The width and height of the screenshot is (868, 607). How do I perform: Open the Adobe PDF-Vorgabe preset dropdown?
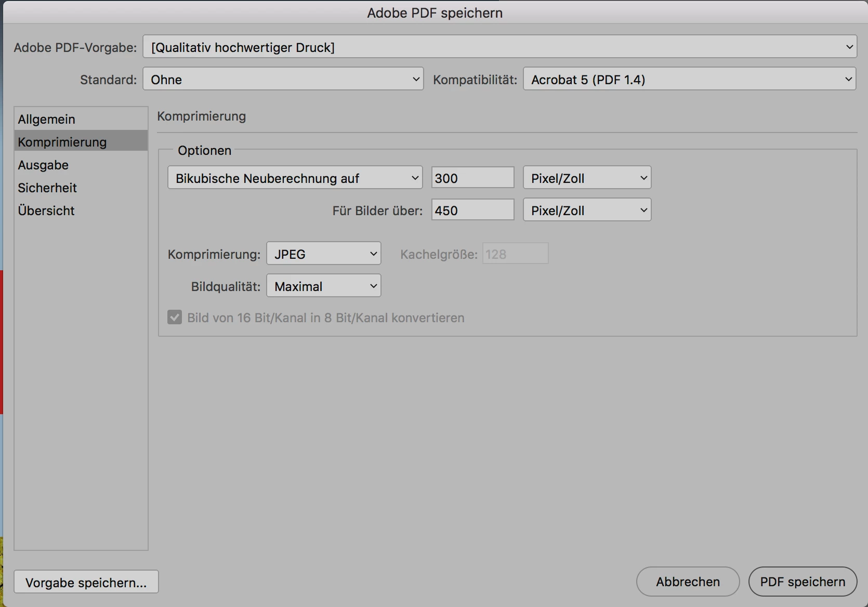tap(499, 47)
